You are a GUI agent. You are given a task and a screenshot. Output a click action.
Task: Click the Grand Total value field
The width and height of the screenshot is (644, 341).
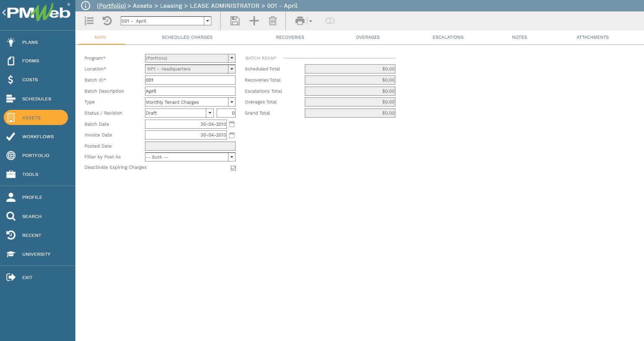click(350, 113)
